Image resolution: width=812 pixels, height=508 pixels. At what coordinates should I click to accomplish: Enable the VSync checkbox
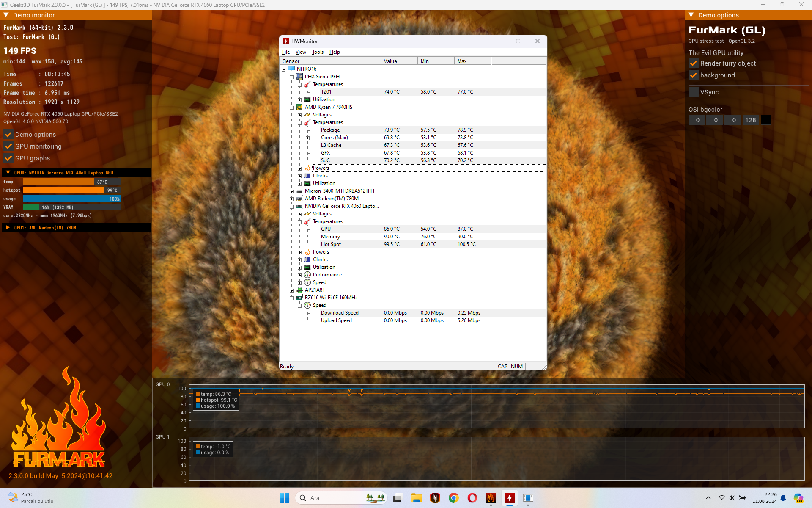pyautogui.click(x=694, y=92)
